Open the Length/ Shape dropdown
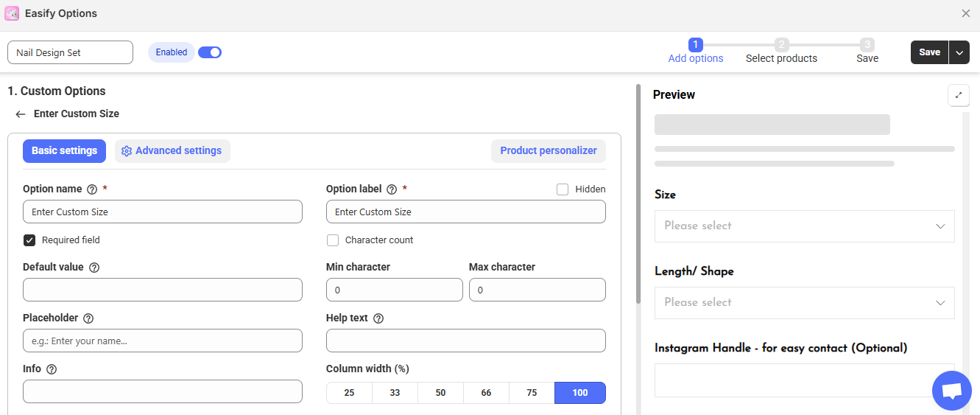This screenshot has height=415, width=980. tap(804, 303)
